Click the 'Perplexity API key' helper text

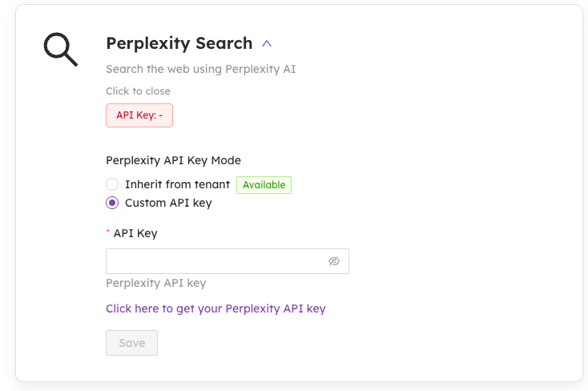coord(155,283)
